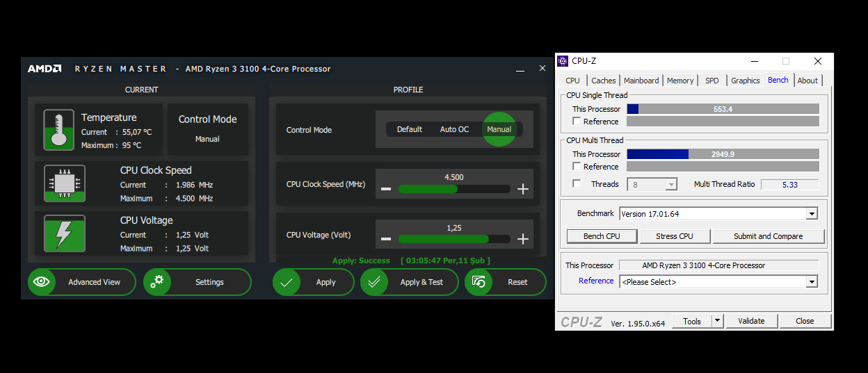This screenshot has height=373, width=868.
Task: Open the About tab in CPU-Z
Action: (x=807, y=81)
